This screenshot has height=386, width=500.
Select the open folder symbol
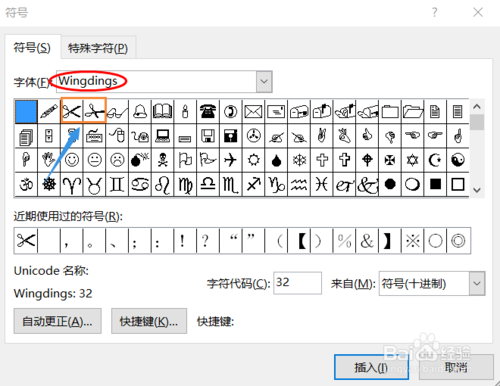point(412,112)
